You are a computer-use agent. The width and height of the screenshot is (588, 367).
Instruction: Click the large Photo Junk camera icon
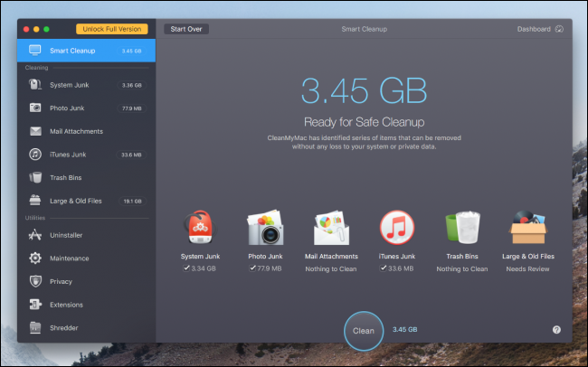coord(265,227)
